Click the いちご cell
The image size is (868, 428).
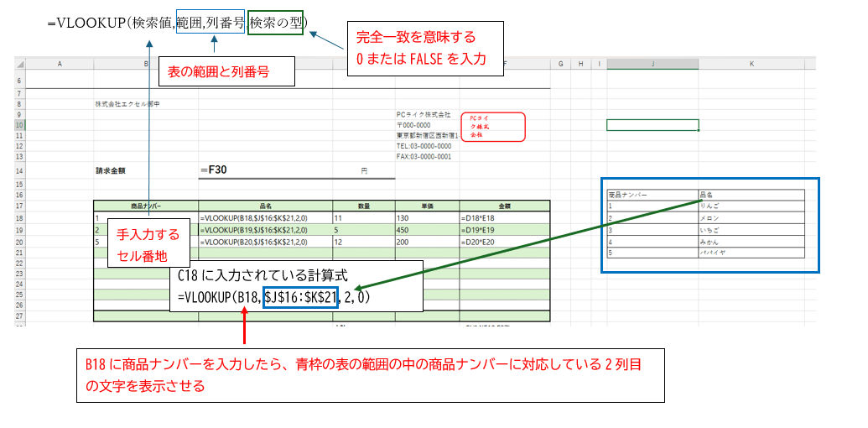point(751,229)
